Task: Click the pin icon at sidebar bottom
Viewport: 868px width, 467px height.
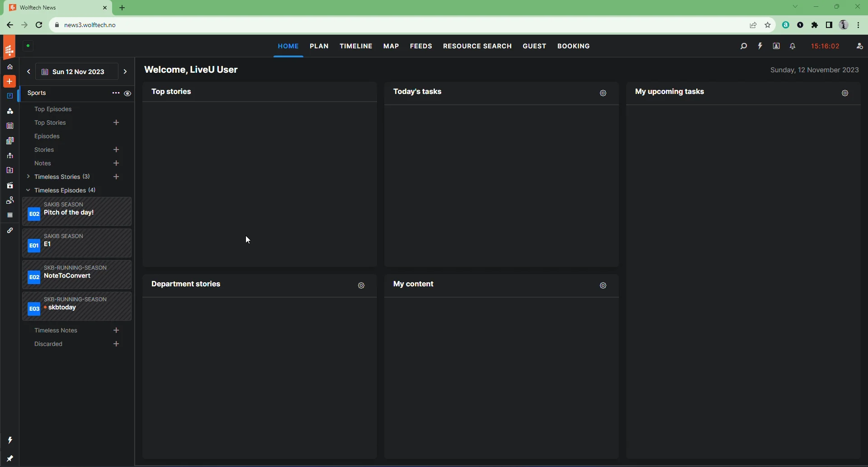Action: (x=10, y=459)
